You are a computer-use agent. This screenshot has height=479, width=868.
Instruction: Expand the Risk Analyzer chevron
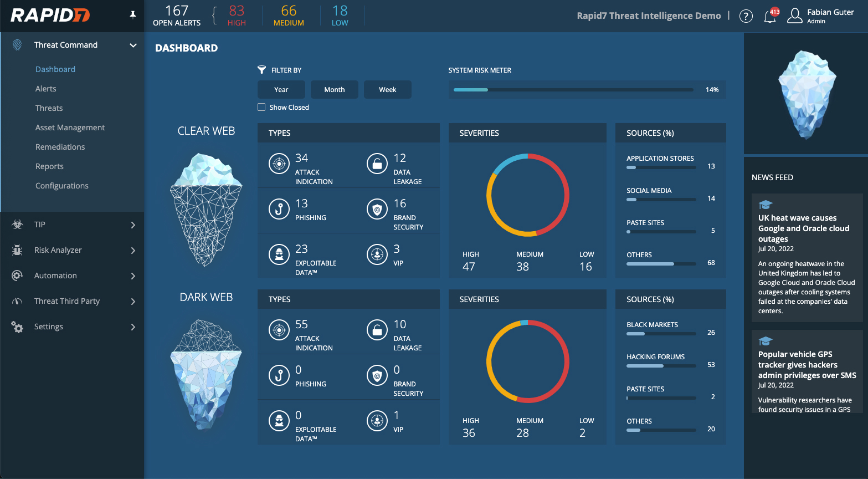[133, 250]
